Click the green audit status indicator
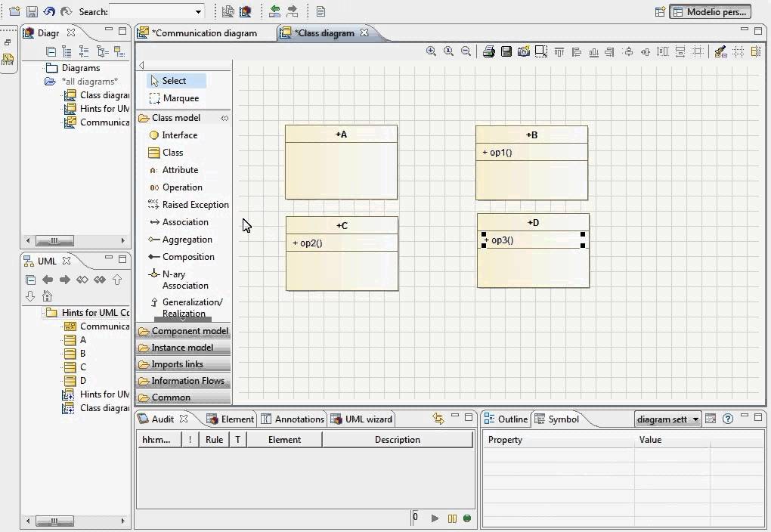This screenshot has width=771, height=532. click(x=467, y=518)
